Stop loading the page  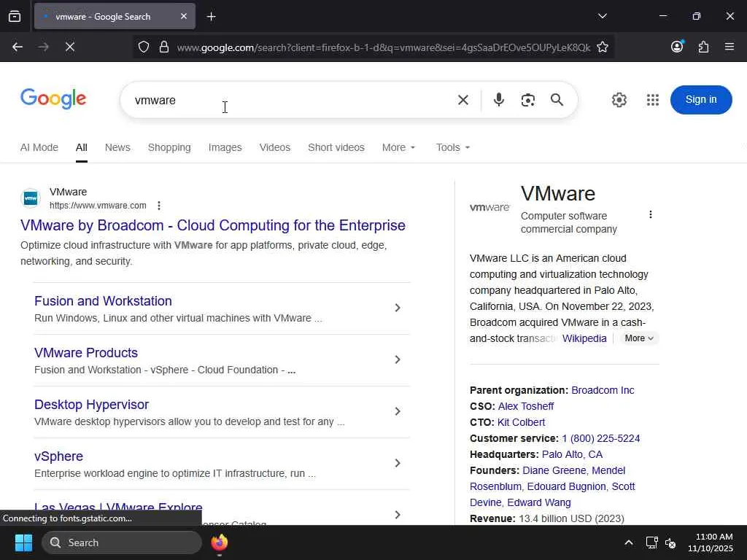[70, 47]
